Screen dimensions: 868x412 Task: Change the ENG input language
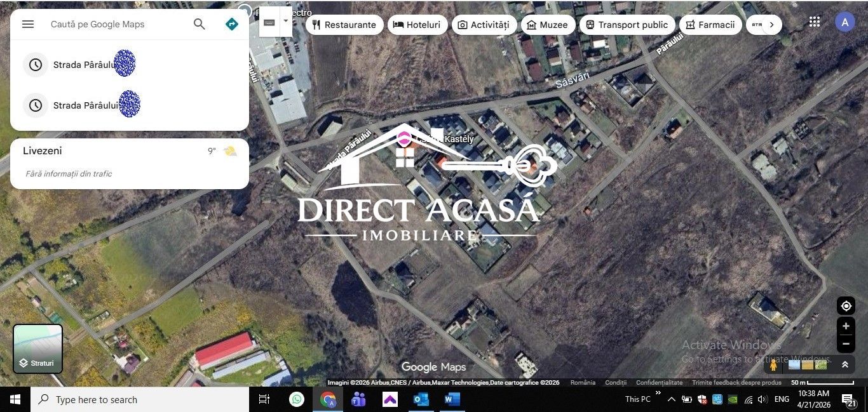point(782,399)
